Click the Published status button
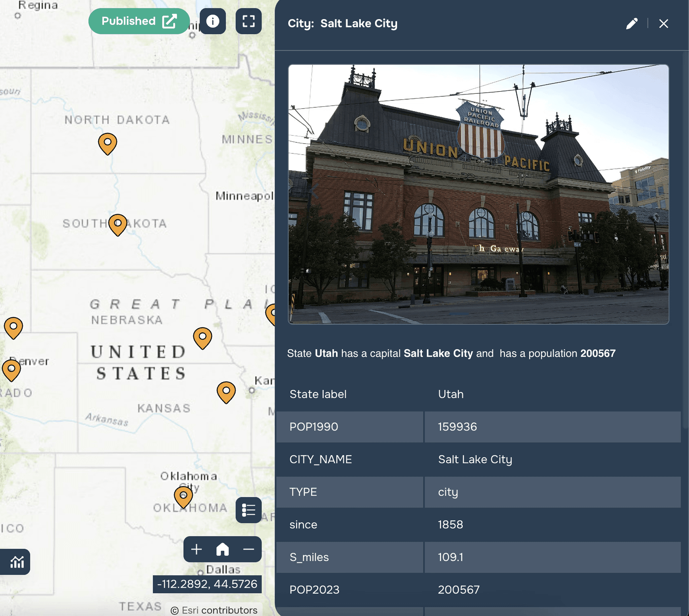Screen dimensions: 689x616 click(139, 21)
